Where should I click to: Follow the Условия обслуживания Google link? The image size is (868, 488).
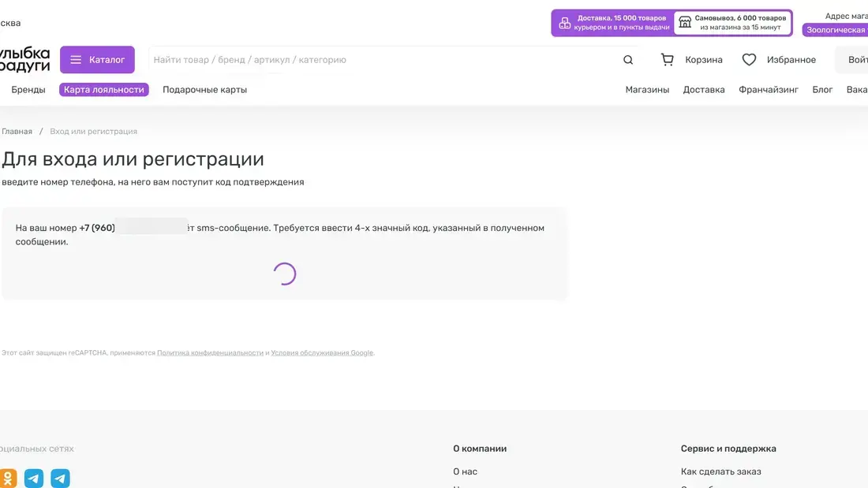coord(319,352)
